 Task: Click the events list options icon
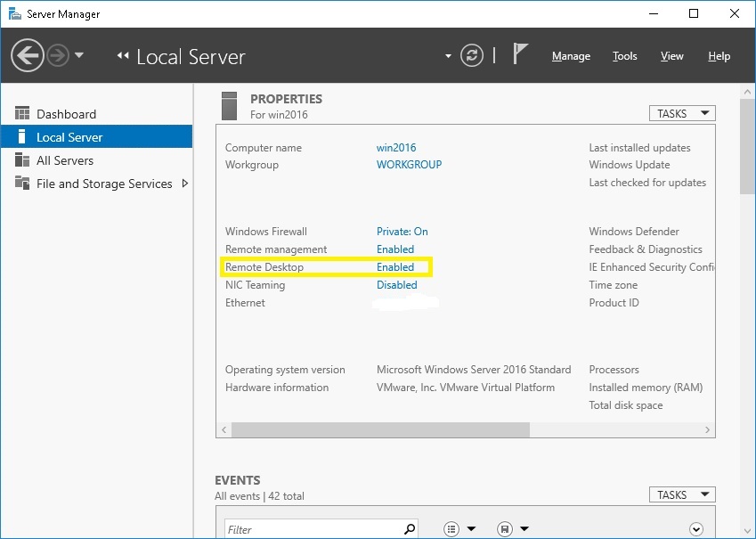[x=451, y=529]
